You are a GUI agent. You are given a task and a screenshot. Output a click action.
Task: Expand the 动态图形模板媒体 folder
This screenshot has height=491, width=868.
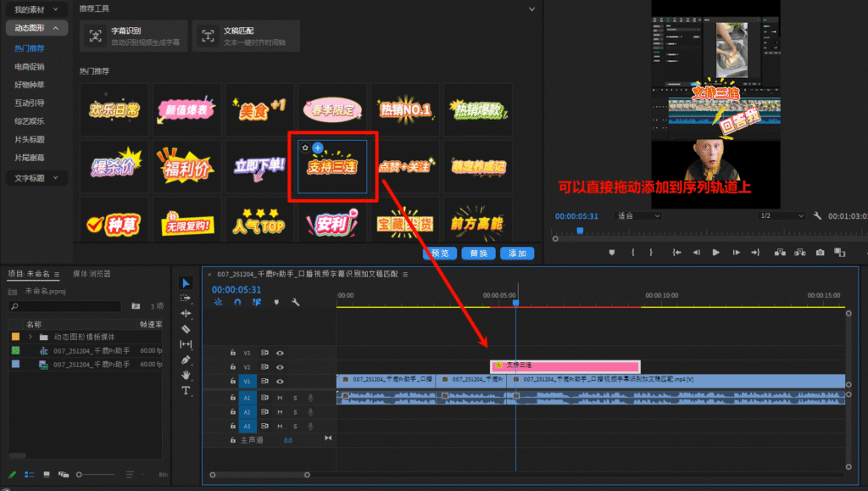point(30,337)
